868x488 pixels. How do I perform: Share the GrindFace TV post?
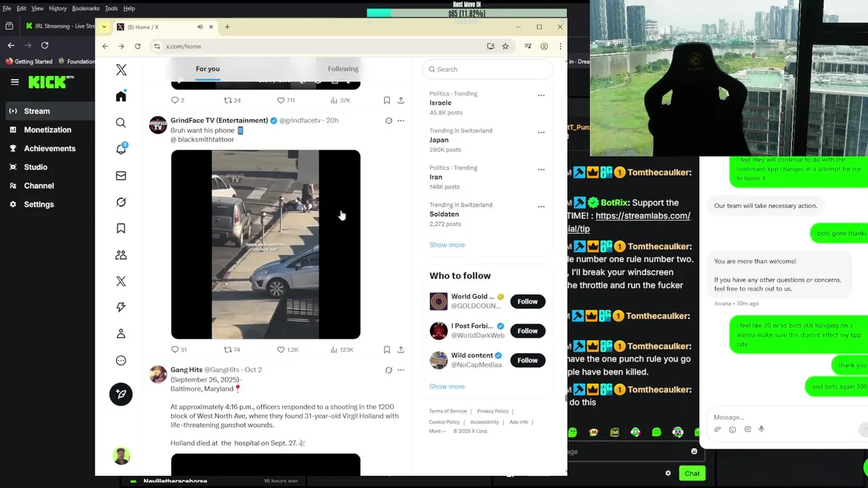tap(401, 350)
